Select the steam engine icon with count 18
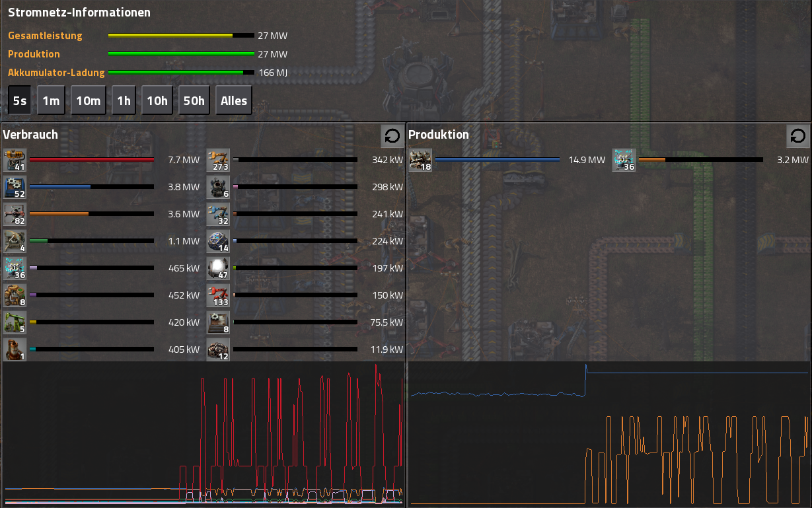This screenshot has height=508, width=812. tap(420, 160)
